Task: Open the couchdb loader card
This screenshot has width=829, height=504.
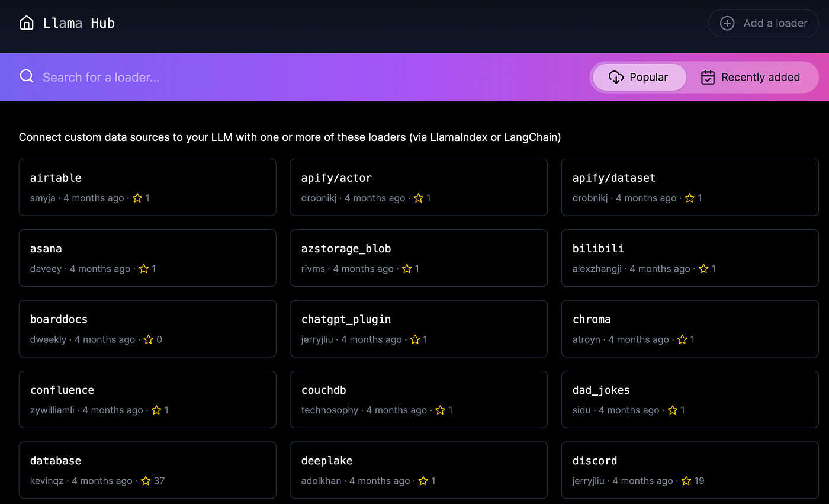Action: 419,399
